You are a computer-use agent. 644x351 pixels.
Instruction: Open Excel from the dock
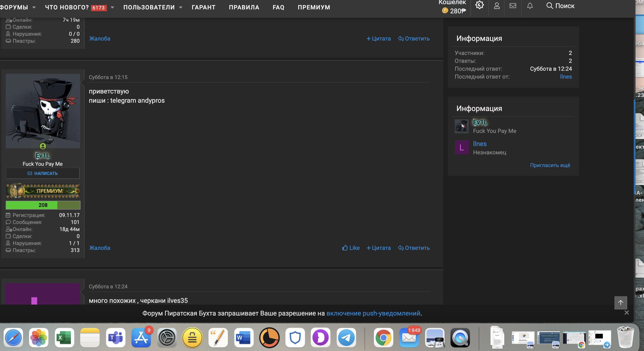click(64, 338)
